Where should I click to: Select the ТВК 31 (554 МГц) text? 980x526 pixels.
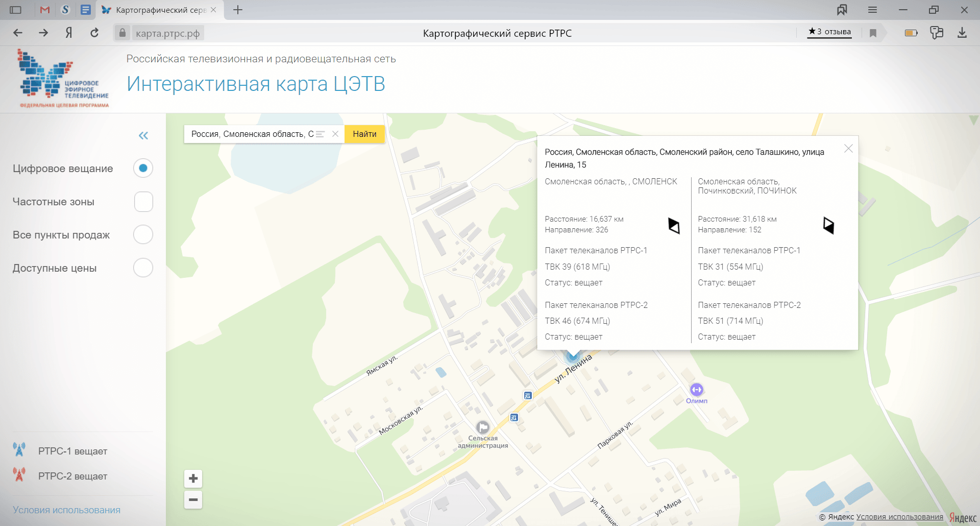730,267
